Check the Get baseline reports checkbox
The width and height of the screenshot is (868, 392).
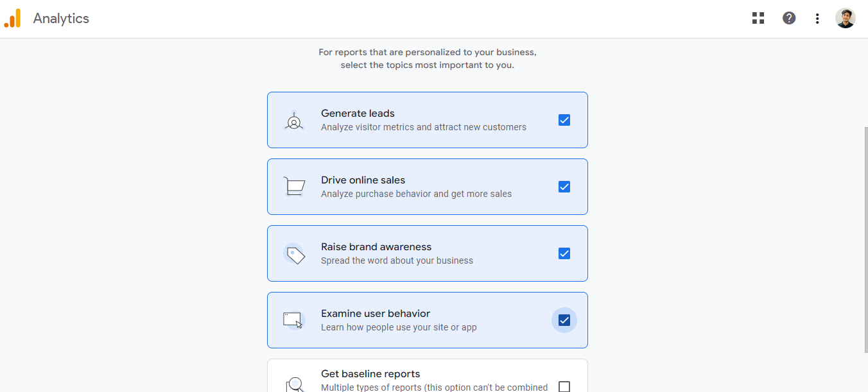point(564,386)
